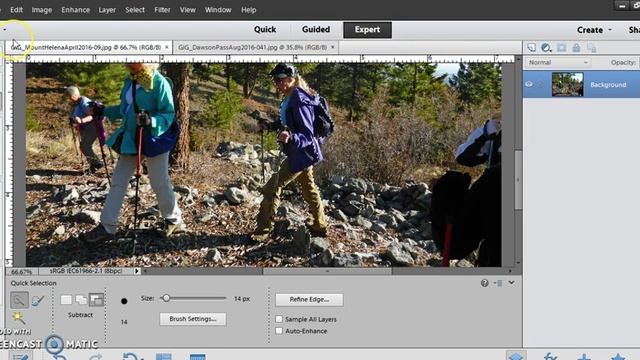Choose Subtract from Selection mode icon
Viewport: 640px width, 360px height.
point(96,300)
